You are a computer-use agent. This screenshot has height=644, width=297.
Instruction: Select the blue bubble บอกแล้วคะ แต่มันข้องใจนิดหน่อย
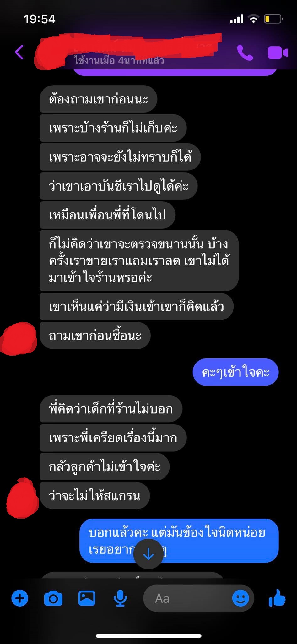[179, 541]
